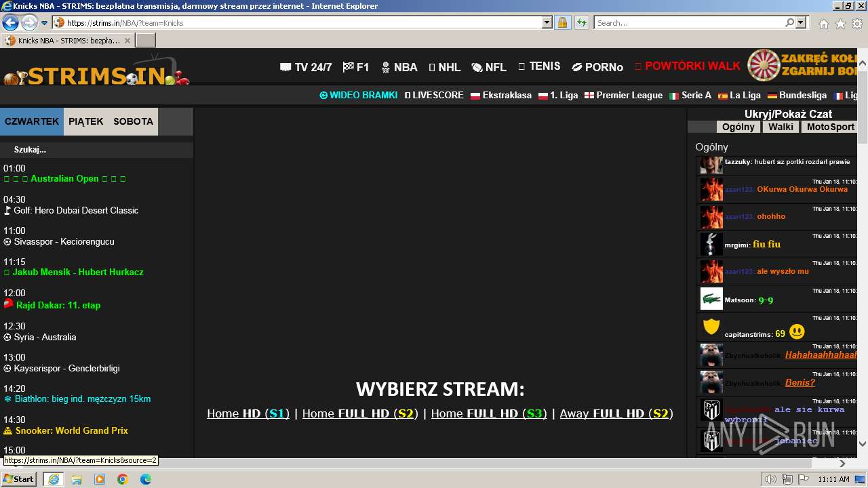Image resolution: width=868 pixels, height=488 pixels.
Task: Click the Windows Start button
Action: coord(18,479)
